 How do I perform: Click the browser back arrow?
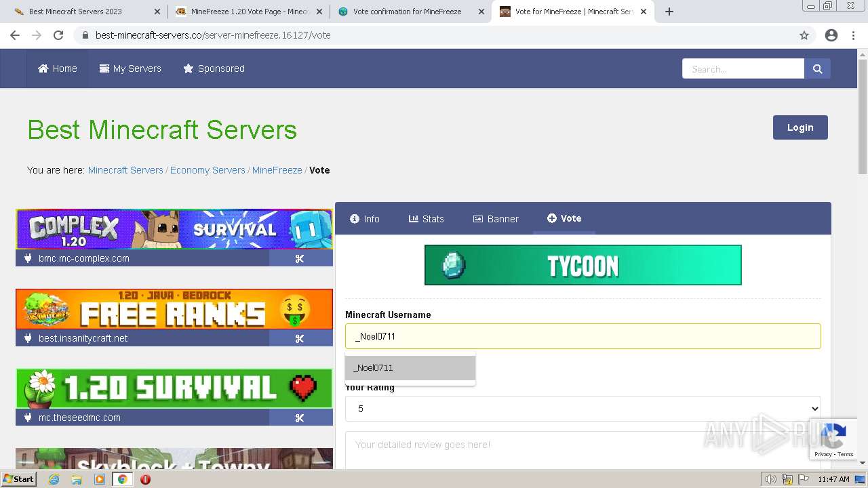pos(15,35)
